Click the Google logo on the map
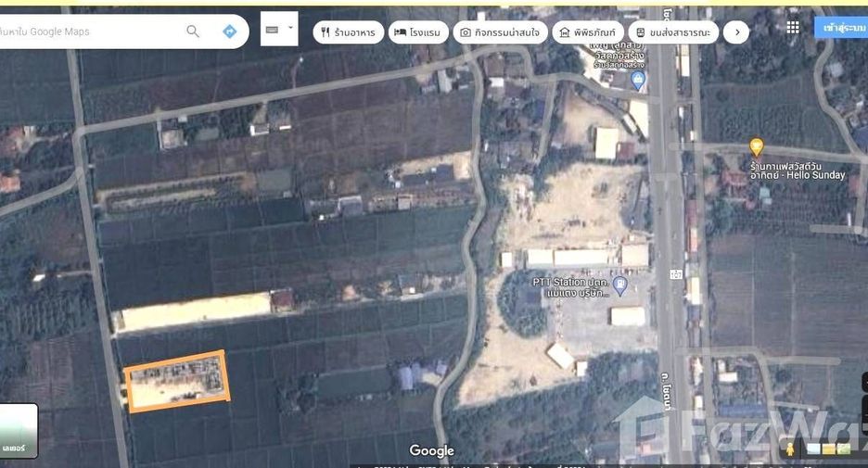This screenshot has height=468, width=868. 431,450
